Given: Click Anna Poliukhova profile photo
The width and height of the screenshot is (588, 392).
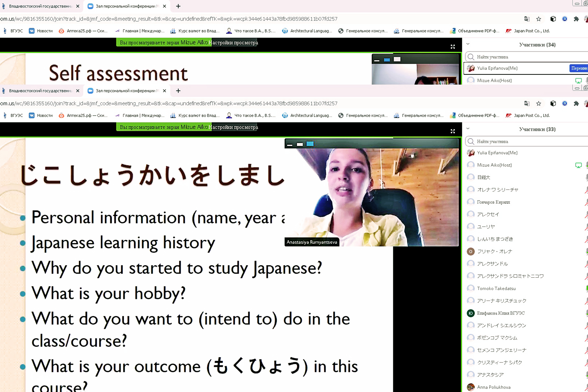Looking at the screenshot, I should [x=471, y=387].
